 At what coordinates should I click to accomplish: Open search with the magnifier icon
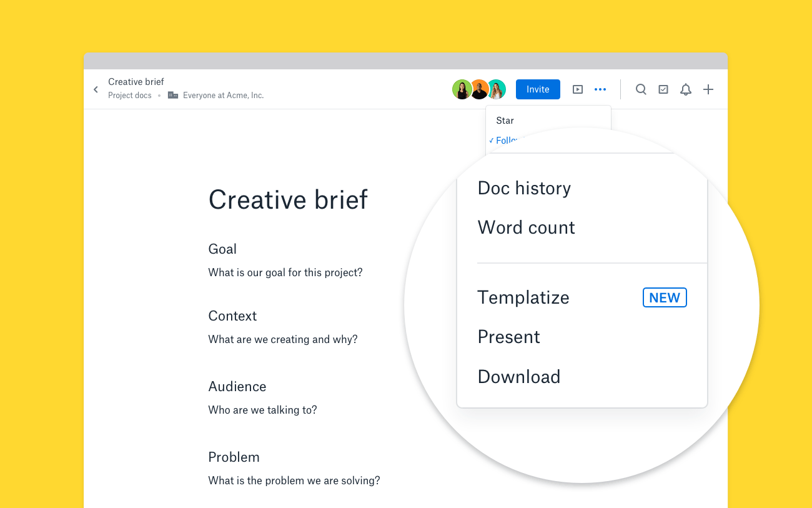(641, 89)
